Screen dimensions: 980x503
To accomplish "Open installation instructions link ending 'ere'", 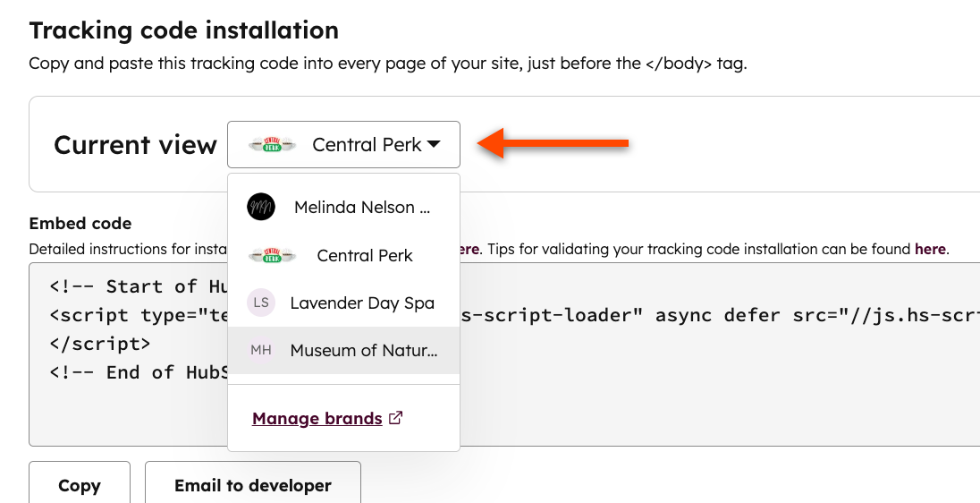I will [x=469, y=249].
